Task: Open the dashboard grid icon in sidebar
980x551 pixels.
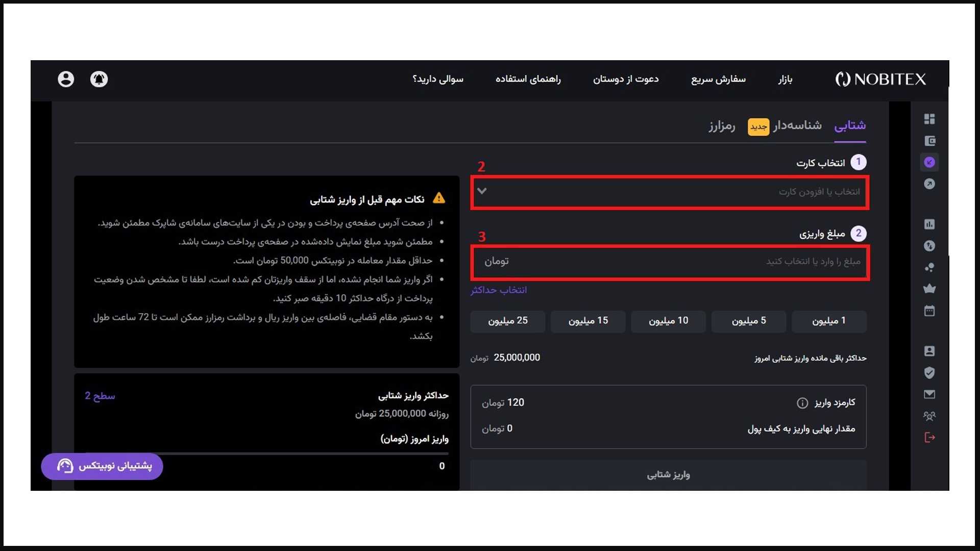Action: (929, 119)
